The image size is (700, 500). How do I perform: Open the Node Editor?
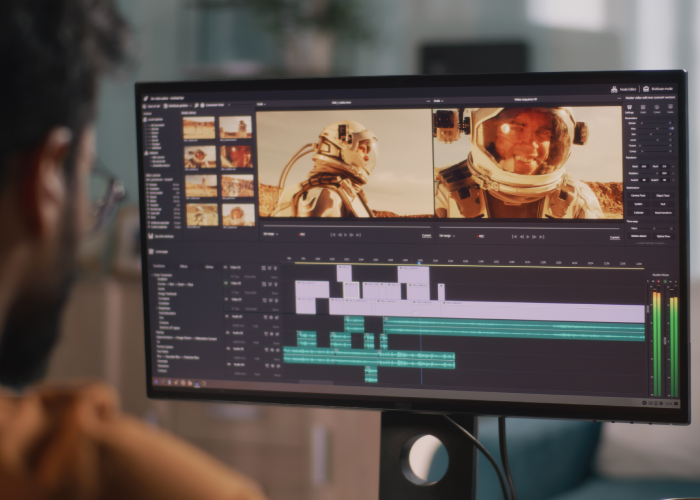coord(624,89)
